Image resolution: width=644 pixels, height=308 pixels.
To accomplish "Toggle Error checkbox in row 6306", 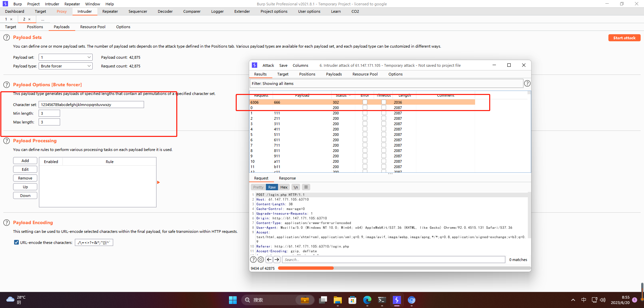I will [x=365, y=102].
